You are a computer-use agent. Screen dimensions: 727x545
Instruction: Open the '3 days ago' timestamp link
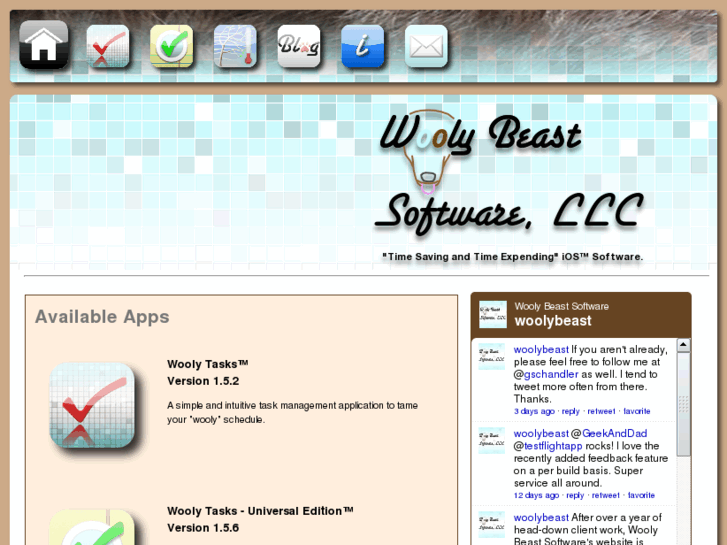534,411
